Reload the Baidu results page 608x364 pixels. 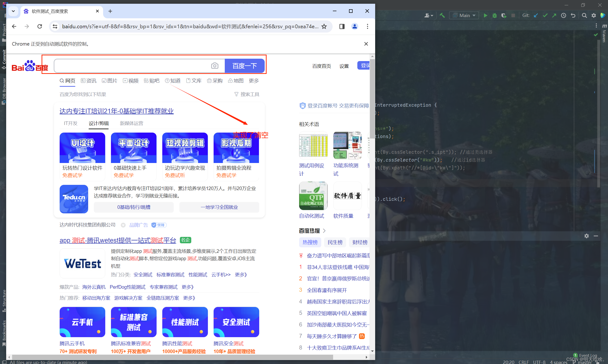(x=40, y=26)
